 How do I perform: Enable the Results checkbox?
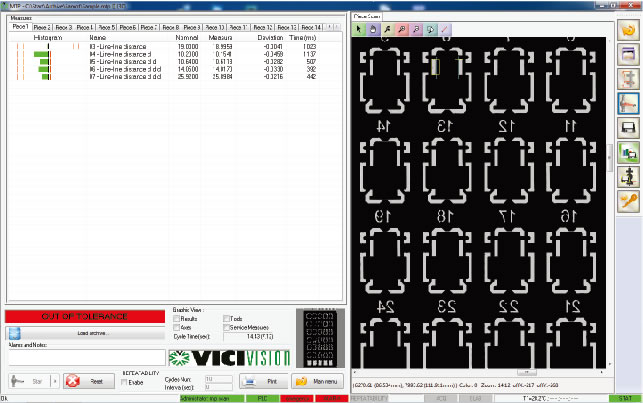coord(176,318)
